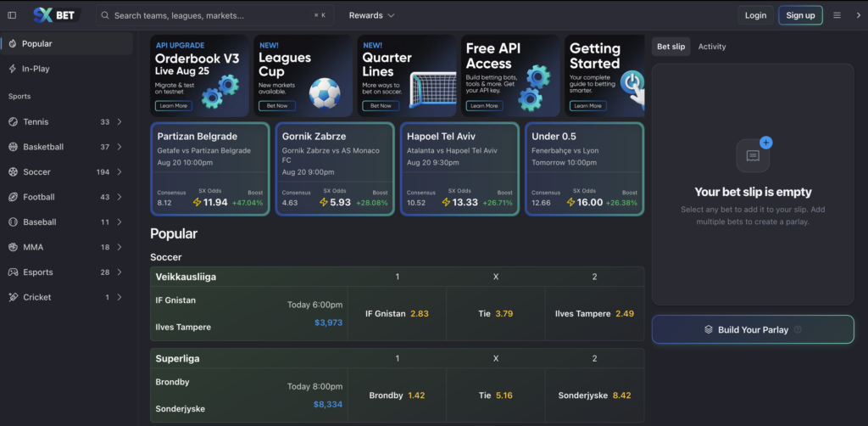Expand the Esports chevron
The image size is (868, 426).
120,272
